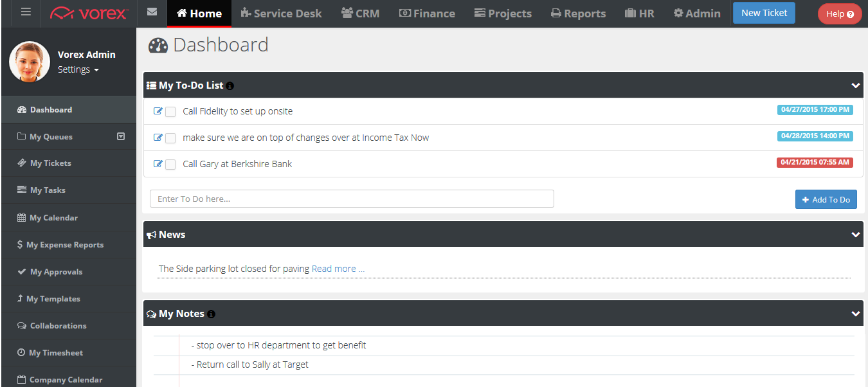Open the Finance menu
The height and width of the screenshot is (387, 868).
point(427,14)
